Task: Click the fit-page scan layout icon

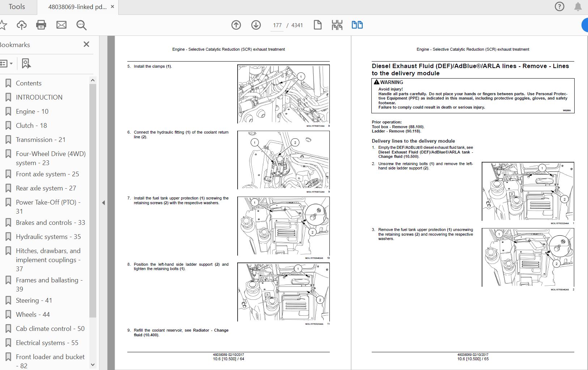Action: (337, 25)
